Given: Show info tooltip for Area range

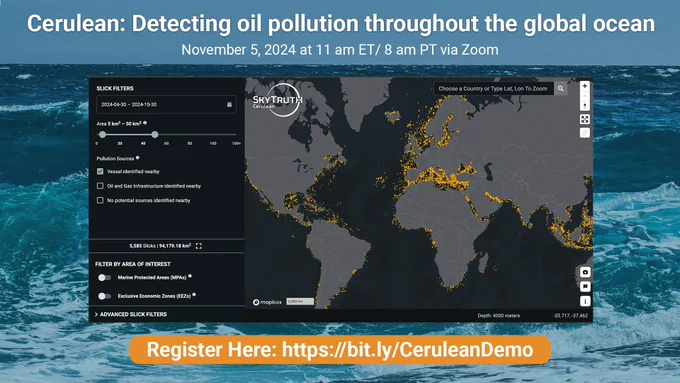Looking at the screenshot, I should pos(145,123).
